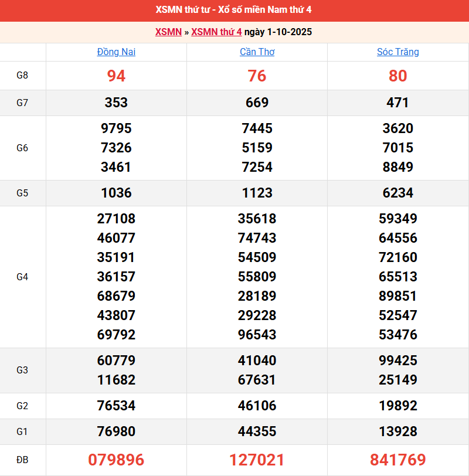Viewport: 469px width, 476px height.
Task: Select G8 result 76 for Cần Thơ
Action: pos(257,76)
